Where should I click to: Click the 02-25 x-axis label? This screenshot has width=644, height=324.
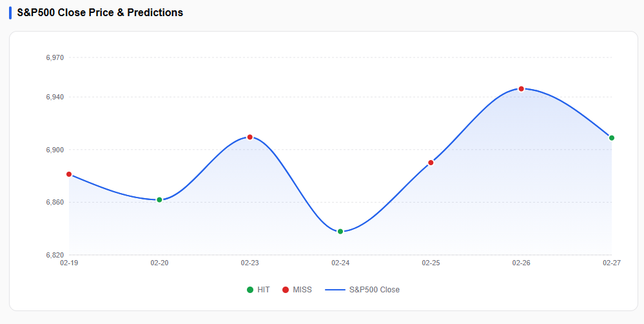(431, 263)
